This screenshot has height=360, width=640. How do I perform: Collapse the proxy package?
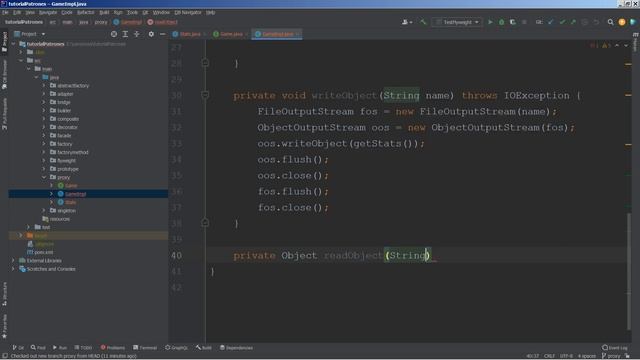[44, 177]
